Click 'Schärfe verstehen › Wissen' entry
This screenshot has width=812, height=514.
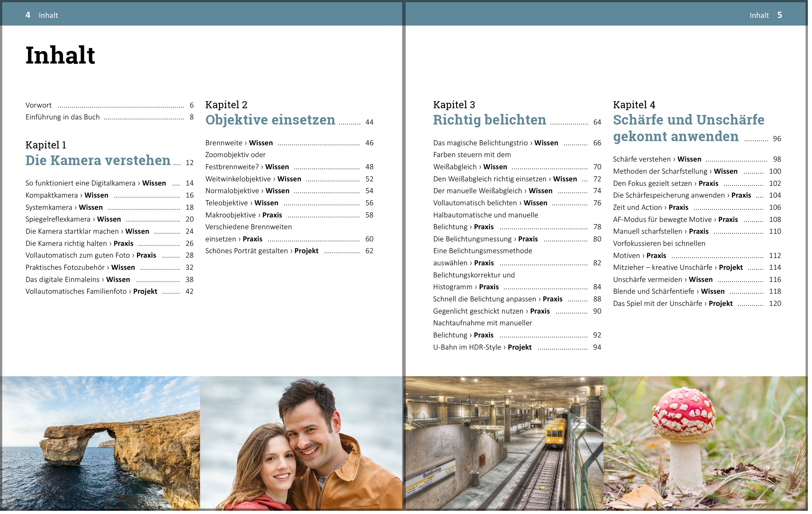697,159
